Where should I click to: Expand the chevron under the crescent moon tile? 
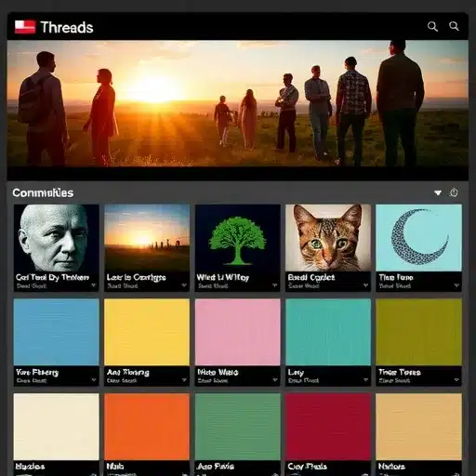tap(456, 285)
